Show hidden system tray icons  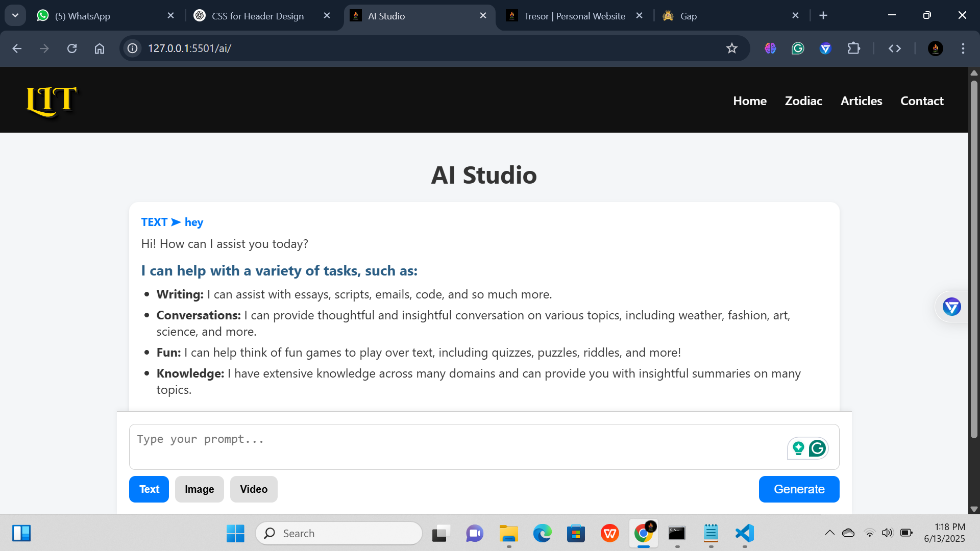[829, 533]
